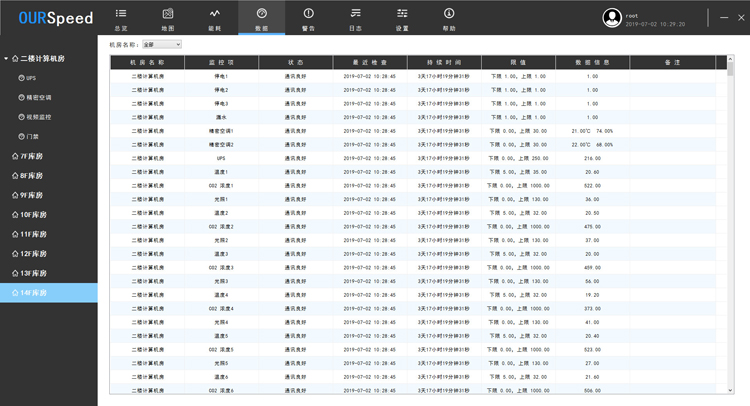Open the 机房名称 room name dropdown
This screenshot has width=750, height=406.
[161, 45]
